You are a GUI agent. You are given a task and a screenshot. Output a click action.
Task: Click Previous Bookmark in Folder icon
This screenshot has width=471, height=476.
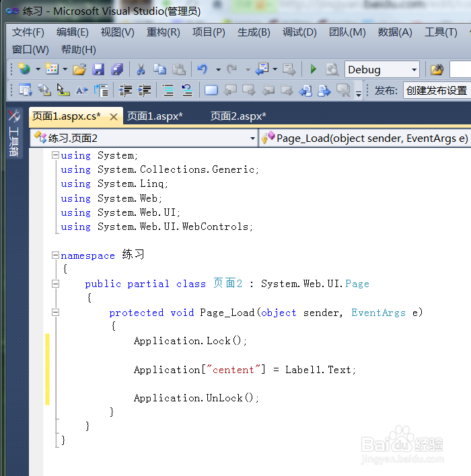268,90
